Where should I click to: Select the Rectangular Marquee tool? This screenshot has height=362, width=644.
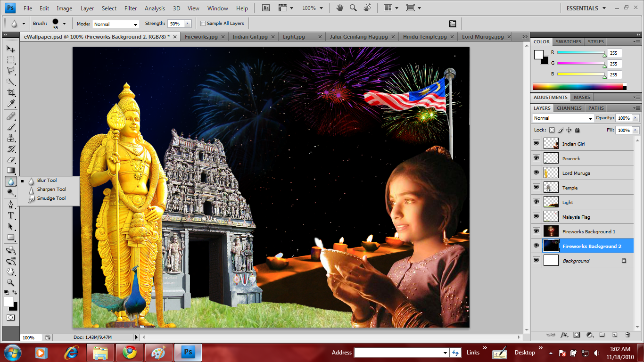pos(10,60)
